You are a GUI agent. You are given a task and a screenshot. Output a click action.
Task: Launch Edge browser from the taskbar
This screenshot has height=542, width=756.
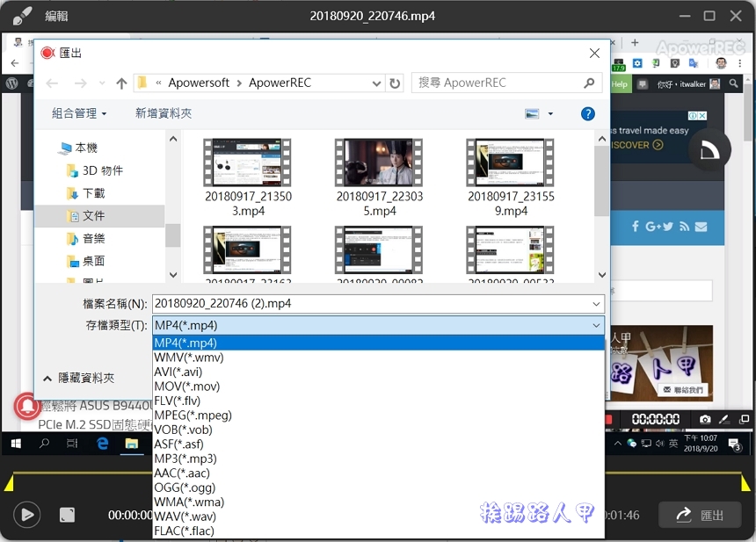(102, 444)
